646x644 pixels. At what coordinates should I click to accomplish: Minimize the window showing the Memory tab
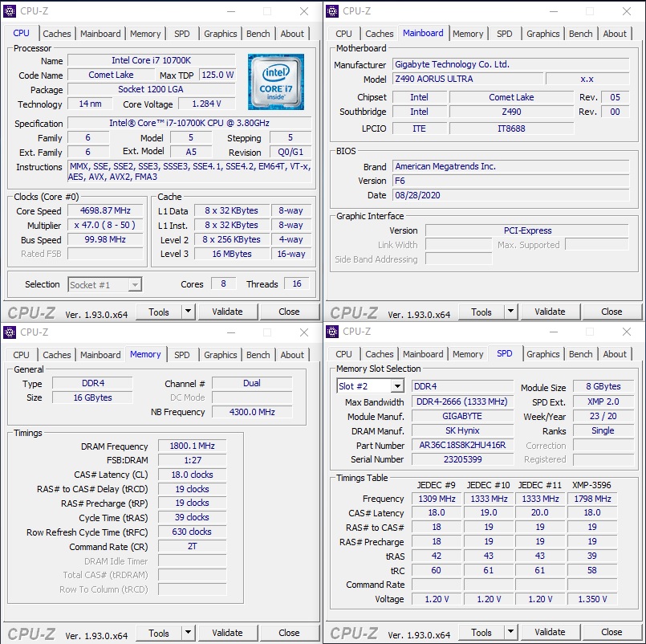click(x=230, y=332)
